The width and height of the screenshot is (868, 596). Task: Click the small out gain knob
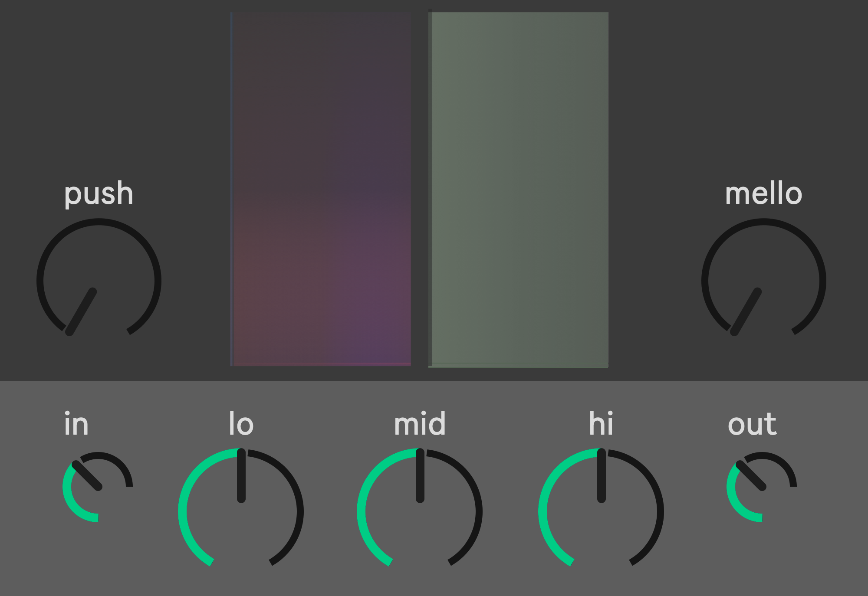(762, 487)
